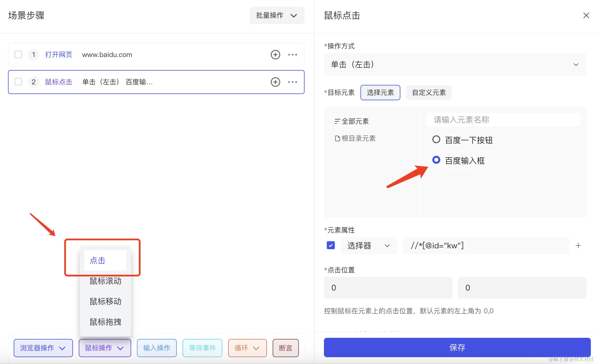
Task: Open 批量操作 dropdown
Action: (x=277, y=15)
